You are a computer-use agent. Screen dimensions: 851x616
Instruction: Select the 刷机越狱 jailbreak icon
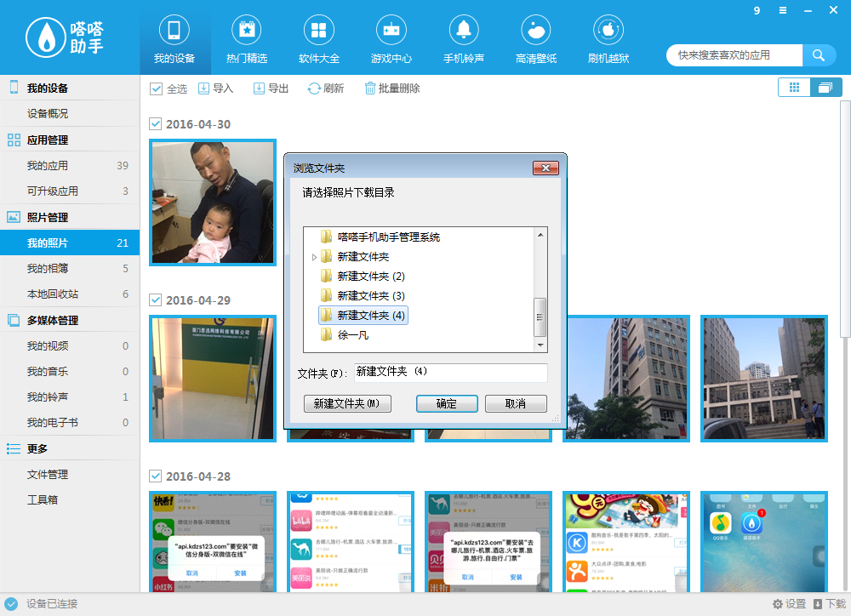click(x=608, y=38)
